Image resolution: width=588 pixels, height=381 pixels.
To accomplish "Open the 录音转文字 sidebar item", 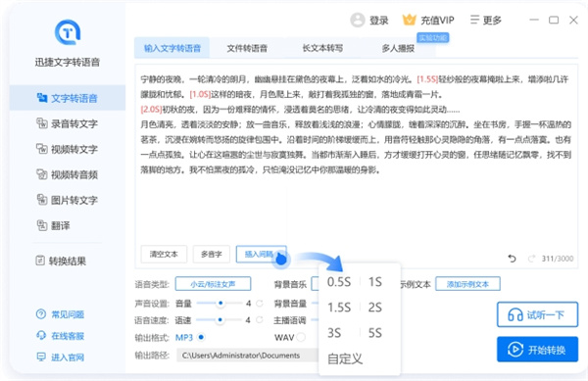I will pos(68,123).
